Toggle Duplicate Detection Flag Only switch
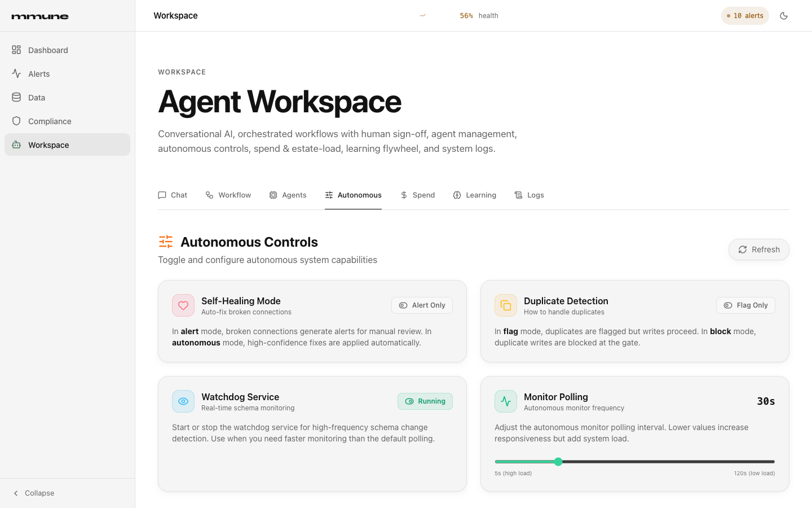Image resolution: width=812 pixels, height=508 pixels. [745, 305]
